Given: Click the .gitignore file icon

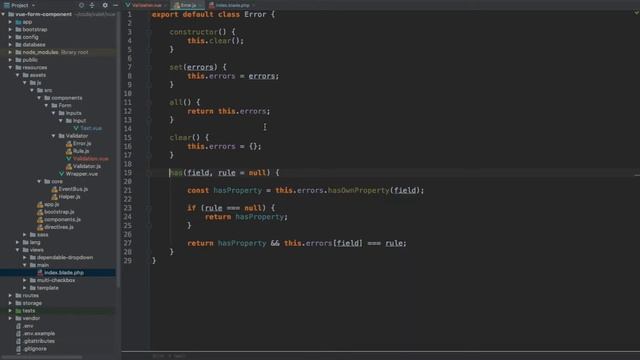Looking at the screenshot, I should (x=18, y=349).
